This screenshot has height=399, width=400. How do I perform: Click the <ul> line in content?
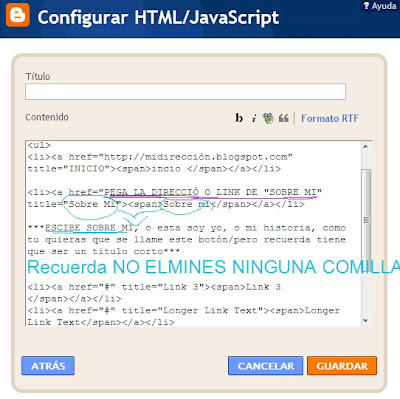point(39,145)
